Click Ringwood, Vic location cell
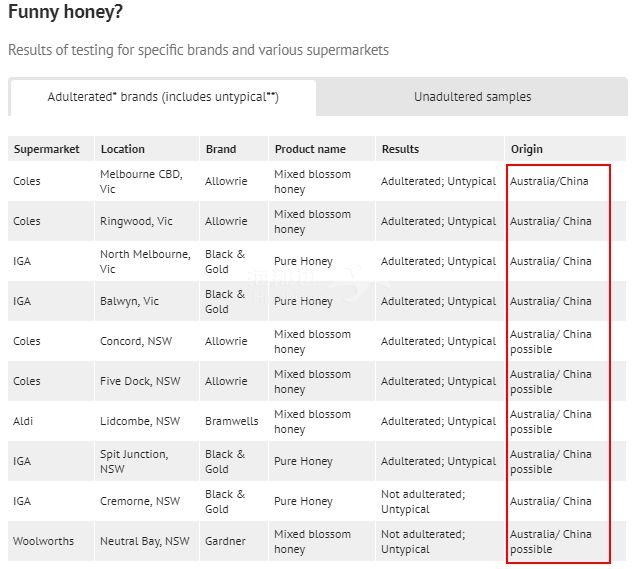Viewport: 640px width, 569px height. coord(136,221)
